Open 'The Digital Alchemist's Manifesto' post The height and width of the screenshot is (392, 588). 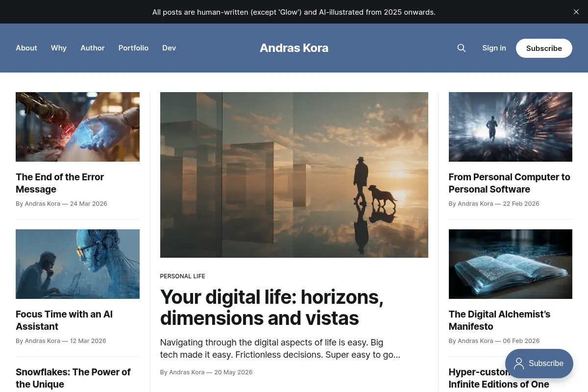(x=499, y=320)
